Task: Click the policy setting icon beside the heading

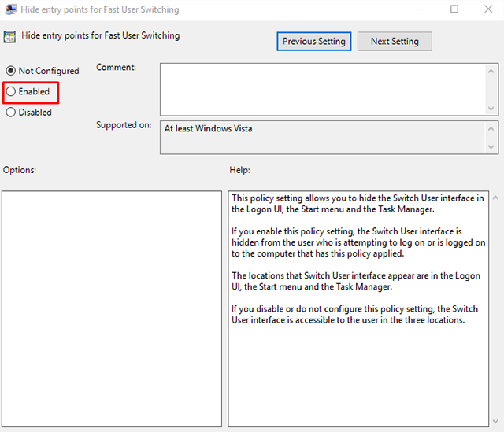Action: click(x=9, y=36)
